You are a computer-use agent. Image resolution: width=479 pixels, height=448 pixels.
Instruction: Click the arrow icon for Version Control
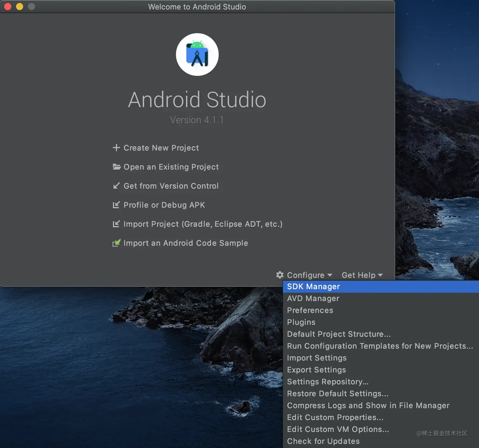pyautogui.click(x=116, y=186)
